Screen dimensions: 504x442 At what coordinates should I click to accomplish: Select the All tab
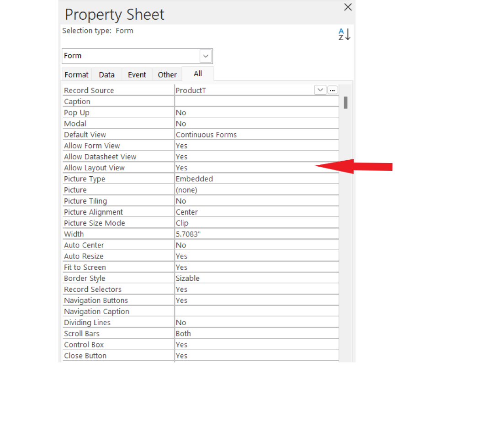(197, 74)
